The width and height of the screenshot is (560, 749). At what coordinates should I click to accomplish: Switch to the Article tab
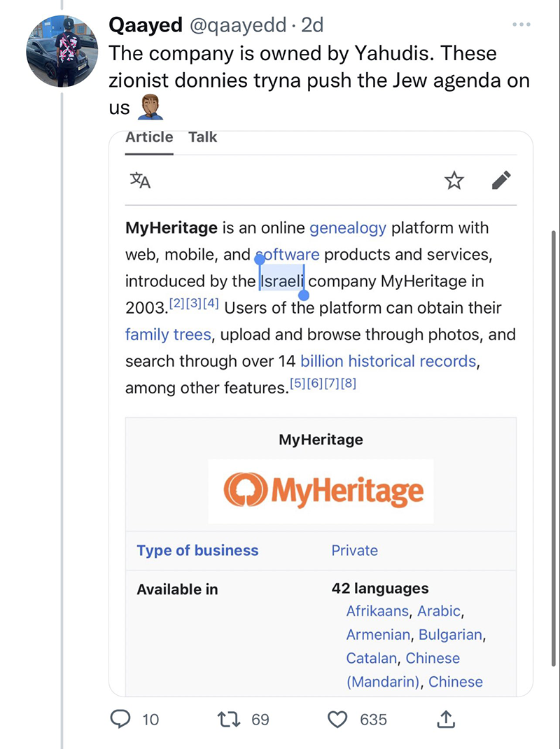(x=149, y=137)
